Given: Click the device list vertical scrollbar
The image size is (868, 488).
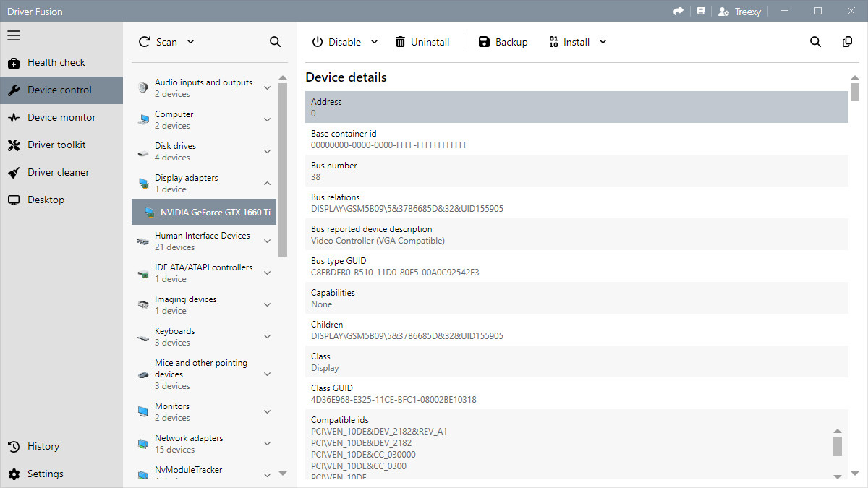Looking at the screenshot, I should coord(283,170).
